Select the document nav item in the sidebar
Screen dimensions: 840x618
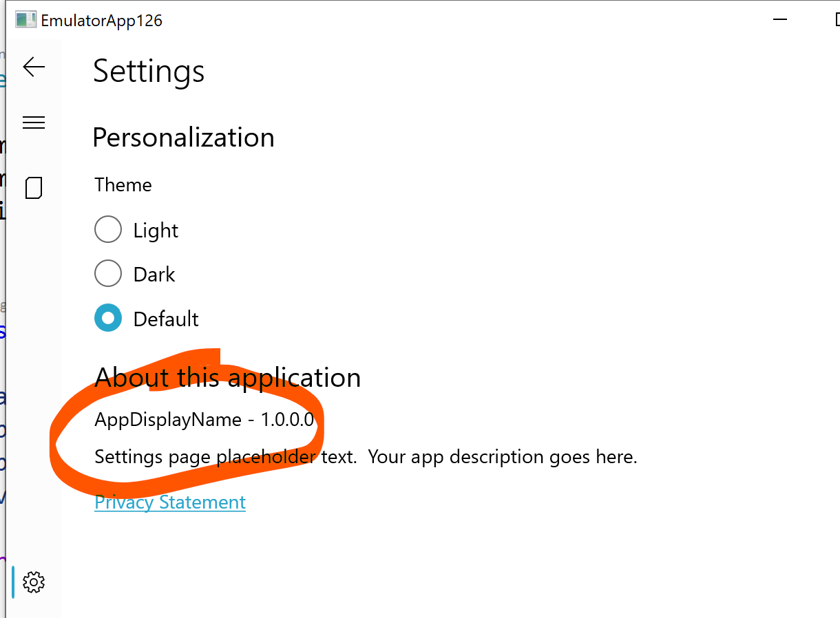click(x=34, y=187)
